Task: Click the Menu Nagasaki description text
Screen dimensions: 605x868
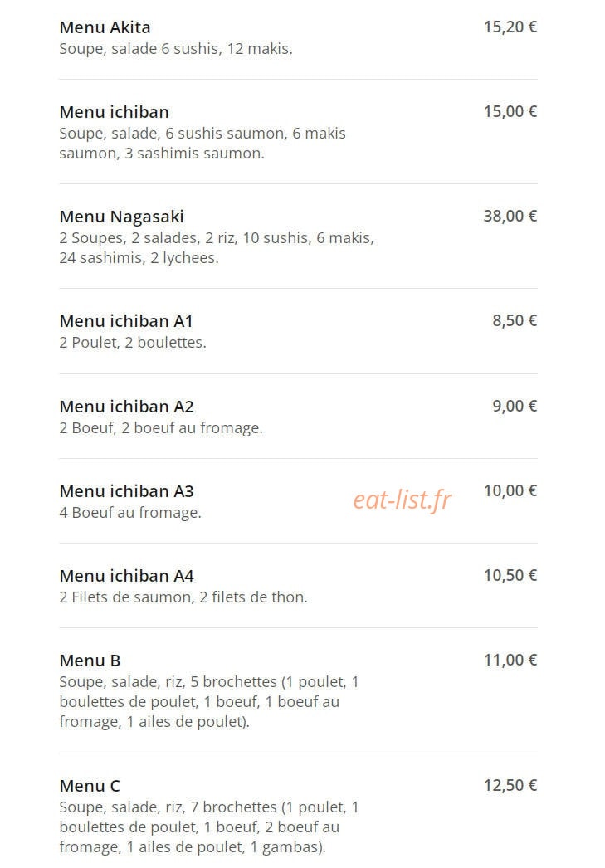Action: pyautogui.click(x=217, y=248)
